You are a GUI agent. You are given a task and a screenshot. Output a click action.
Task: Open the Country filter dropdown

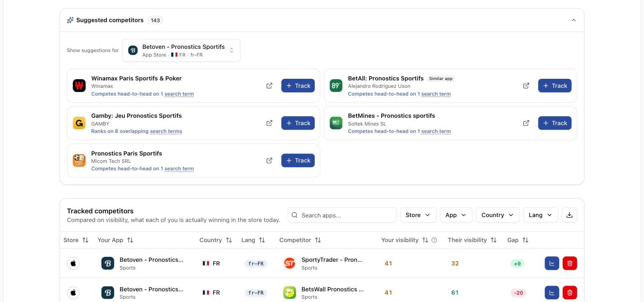tap(497, 215)
